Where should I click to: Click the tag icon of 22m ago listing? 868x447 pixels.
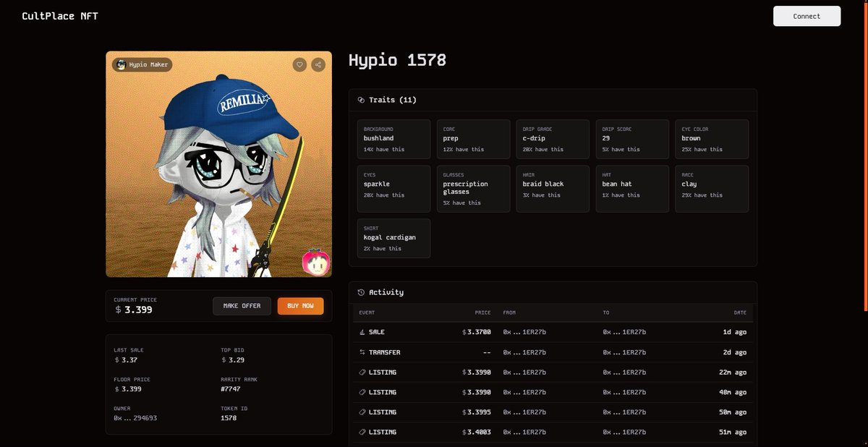tap(362, 372)
